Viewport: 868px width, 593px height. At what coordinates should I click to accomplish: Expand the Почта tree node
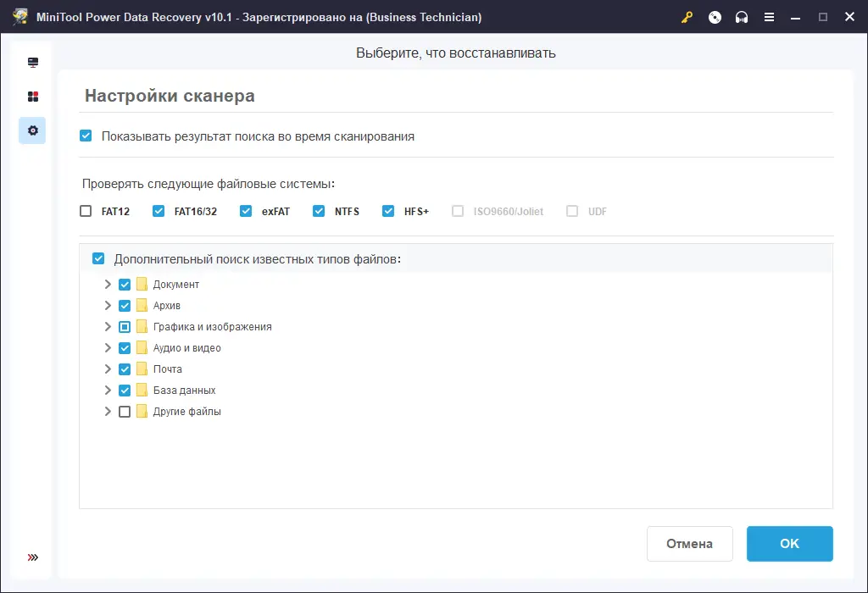[108, 369]
